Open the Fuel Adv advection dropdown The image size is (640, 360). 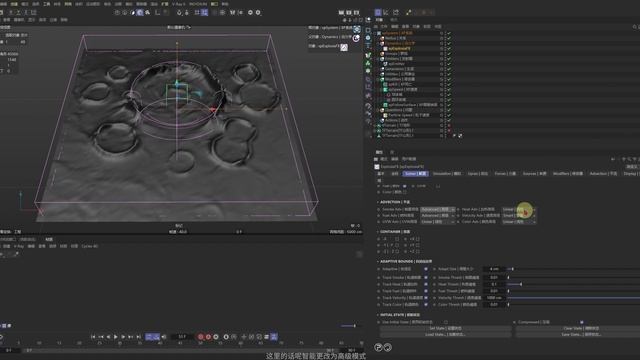(438, 216)
